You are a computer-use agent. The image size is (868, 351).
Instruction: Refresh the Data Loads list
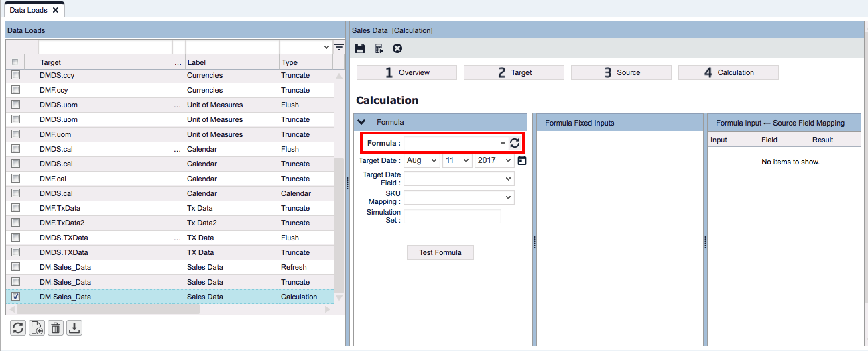coord(18,328)
